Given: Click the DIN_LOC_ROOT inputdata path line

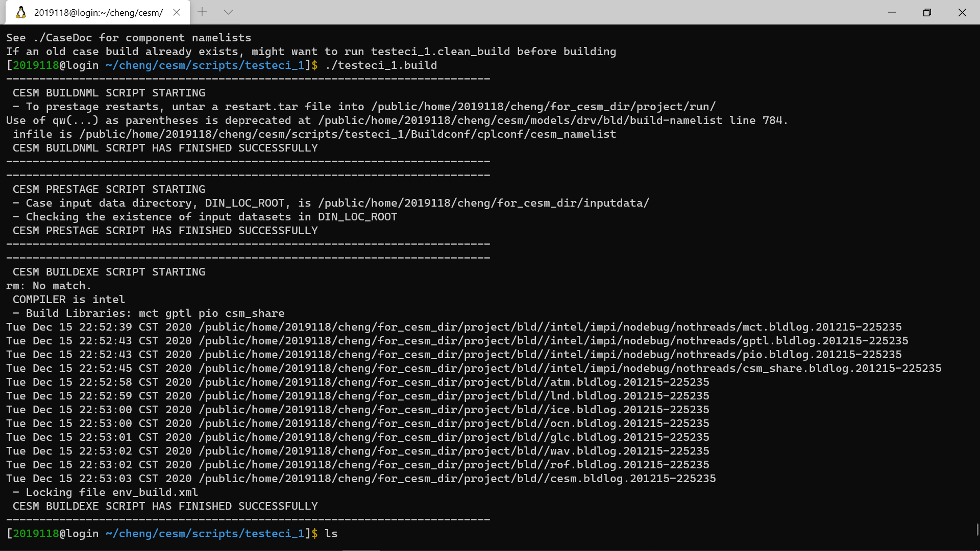Looking at the screenshot, I should 331,203.
